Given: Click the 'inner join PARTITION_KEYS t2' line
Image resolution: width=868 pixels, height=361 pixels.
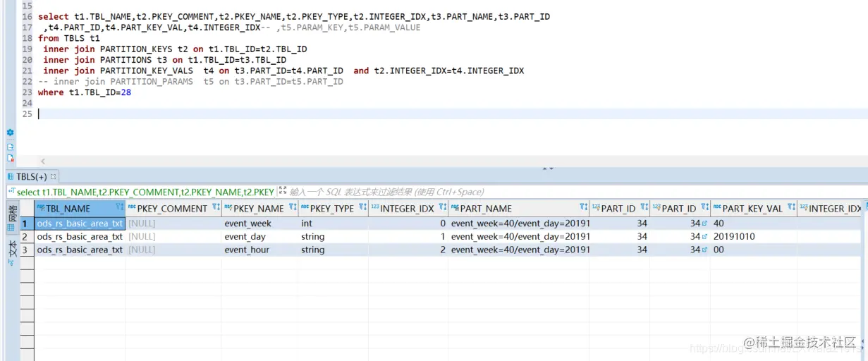Looking at the screenshot, I should (175, 49).
